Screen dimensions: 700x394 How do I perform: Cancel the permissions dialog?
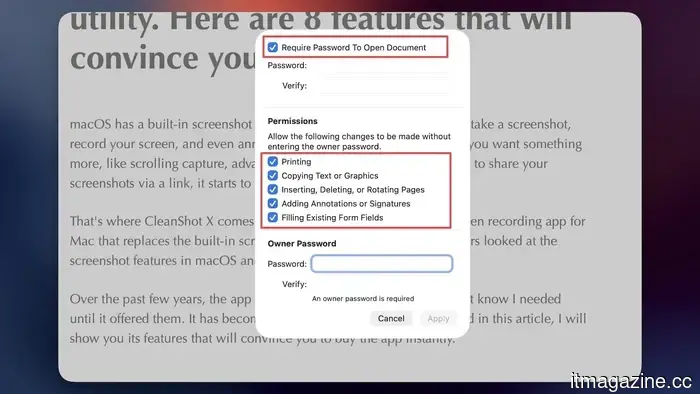(x=391, y=318)
